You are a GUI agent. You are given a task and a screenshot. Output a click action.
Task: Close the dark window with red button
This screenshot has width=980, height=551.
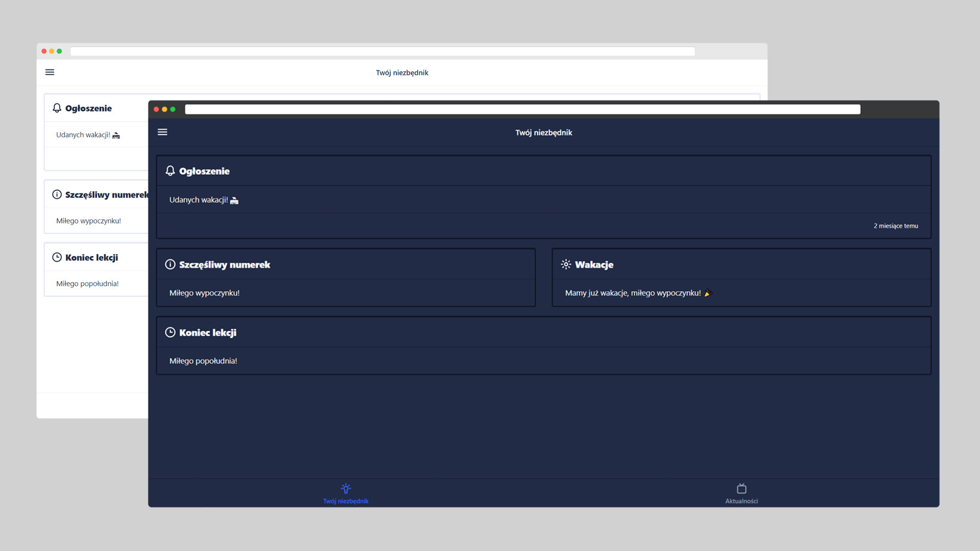click(156, 109)
